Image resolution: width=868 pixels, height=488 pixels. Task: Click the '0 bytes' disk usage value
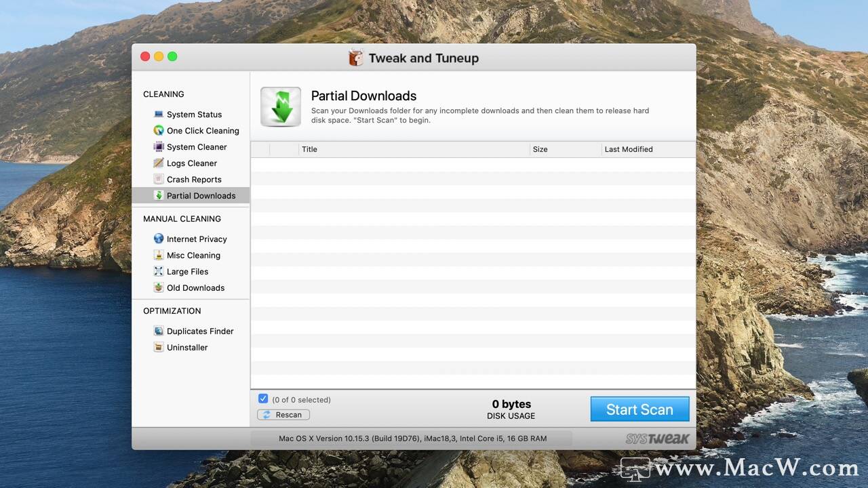point(511,404)
